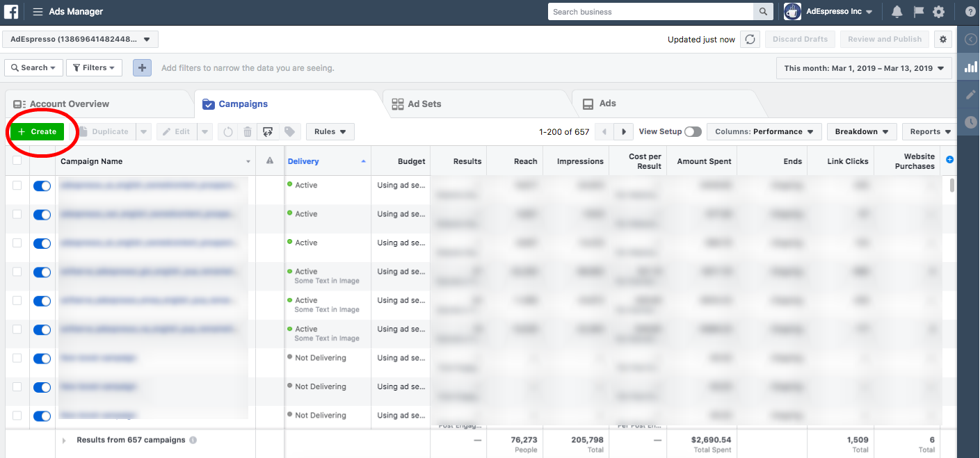Expand the Breakdown dropdown
This screenshot has height=458, width=980.
pos(862,131)
